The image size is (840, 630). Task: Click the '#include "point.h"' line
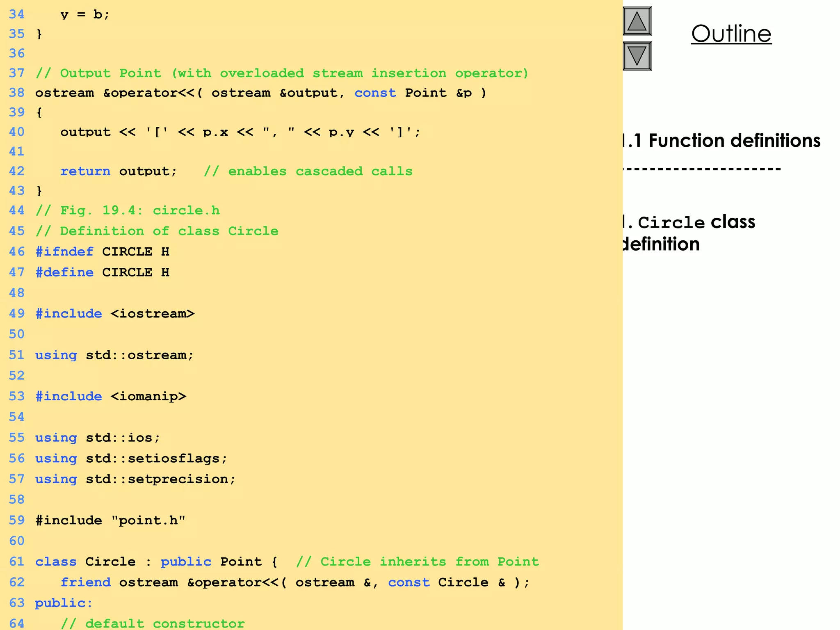tap(110, 520)
